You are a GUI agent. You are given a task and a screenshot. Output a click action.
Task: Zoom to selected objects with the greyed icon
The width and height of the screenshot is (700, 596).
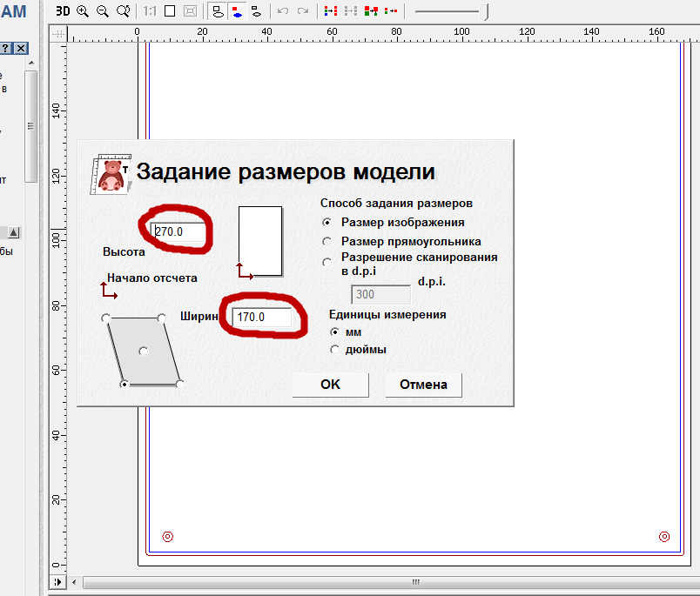(x=190, y=10)
